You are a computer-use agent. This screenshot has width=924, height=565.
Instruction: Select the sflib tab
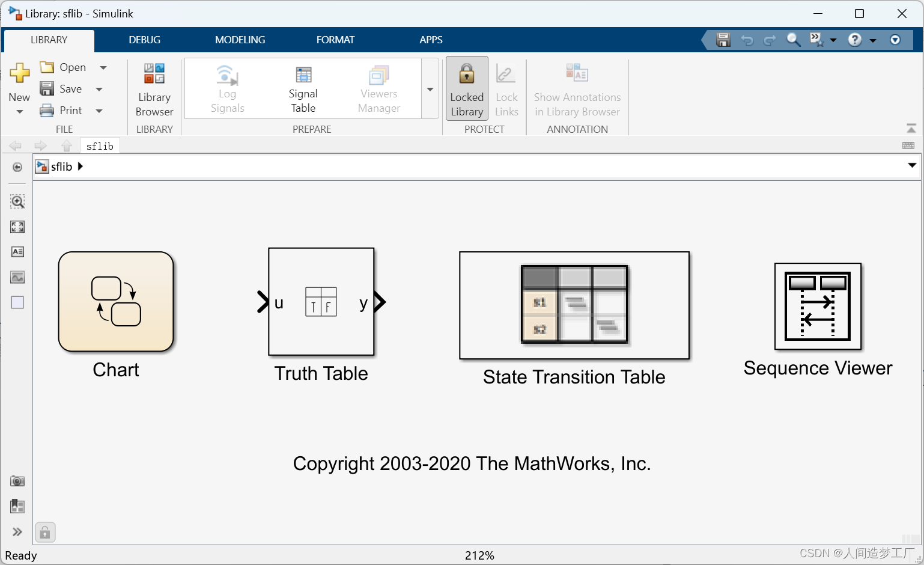(x=100, y=146)
